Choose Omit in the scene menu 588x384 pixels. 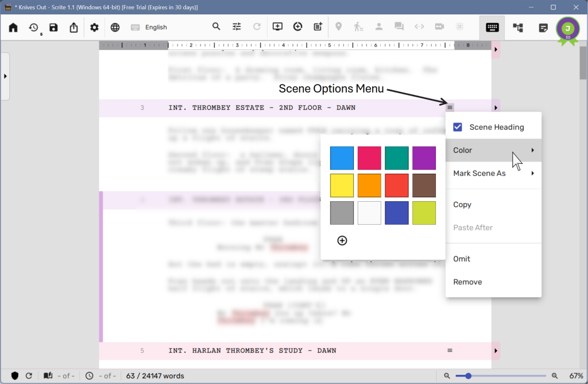point(462,259)
